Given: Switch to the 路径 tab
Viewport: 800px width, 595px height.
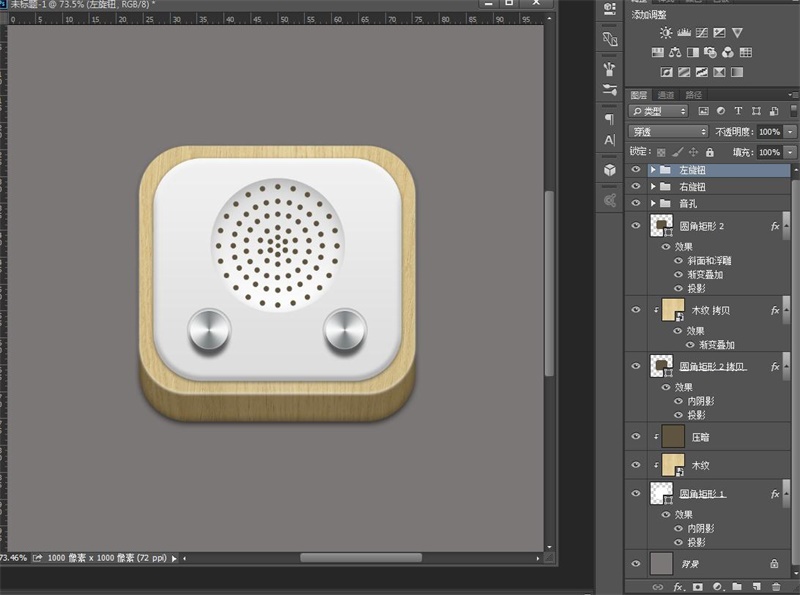Looking at the screenshot, I should pyautogui.click(x=692, y=95).
